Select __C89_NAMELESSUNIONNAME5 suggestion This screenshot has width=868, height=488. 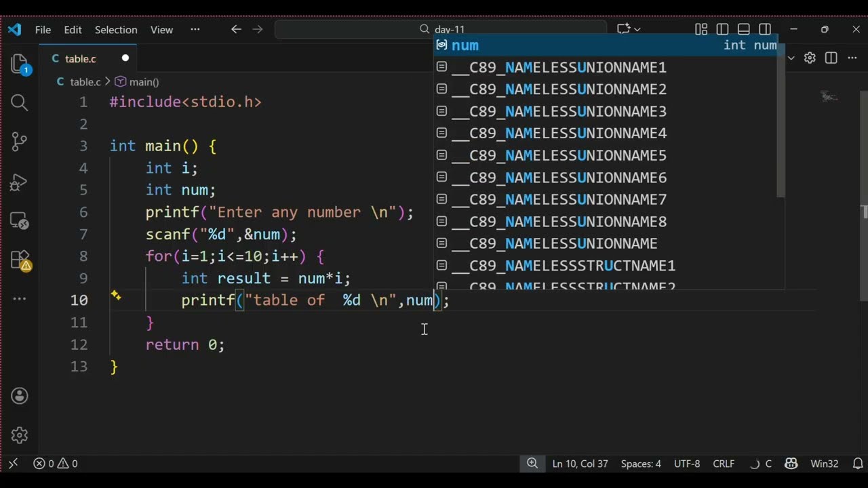606,155
